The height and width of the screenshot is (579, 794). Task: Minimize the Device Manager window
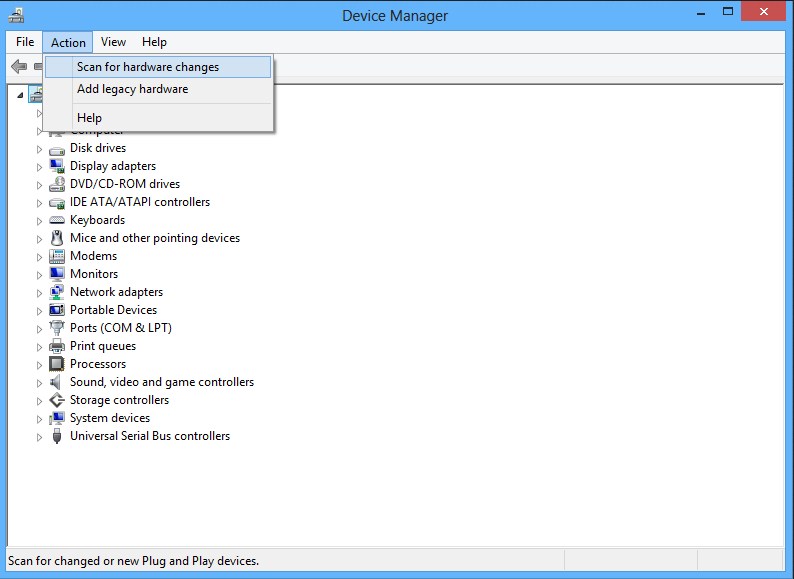701,12
